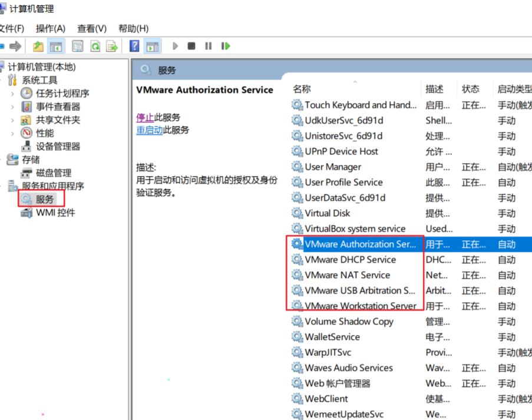Select the Volume Shadow Copy row
Image resolution: width=532 pixels, height=420 pixels.
(411, 322)
